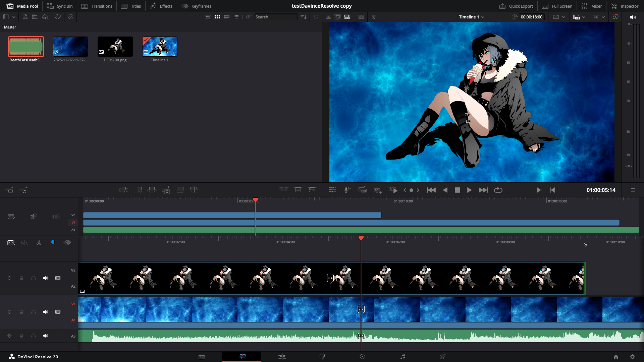
Task: Switch media pool to list view
Action: (236, 17)
